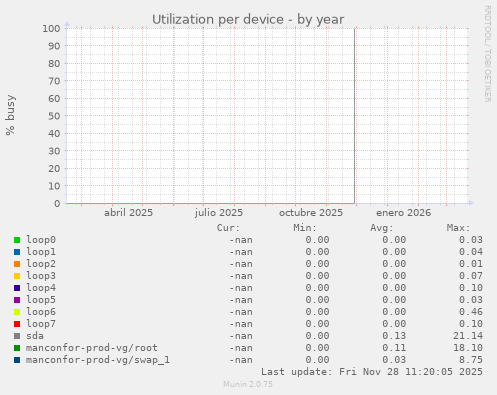The width and height of the screenshot is (497, 395).
Task: Select the loop0 legend label
Action: [41, 240]
